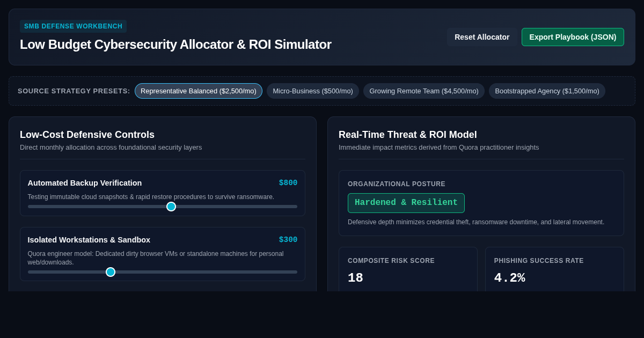Screen dimensions: 644x338
Task: Click the Low-Cost Defensive Controls heading
Action: click(87, 135)
